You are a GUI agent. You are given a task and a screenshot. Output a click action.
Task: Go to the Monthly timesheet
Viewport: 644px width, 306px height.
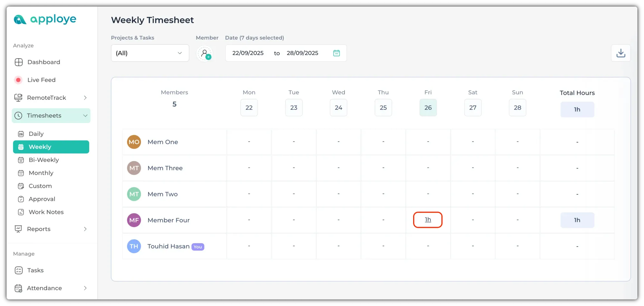tap(41, 173)
